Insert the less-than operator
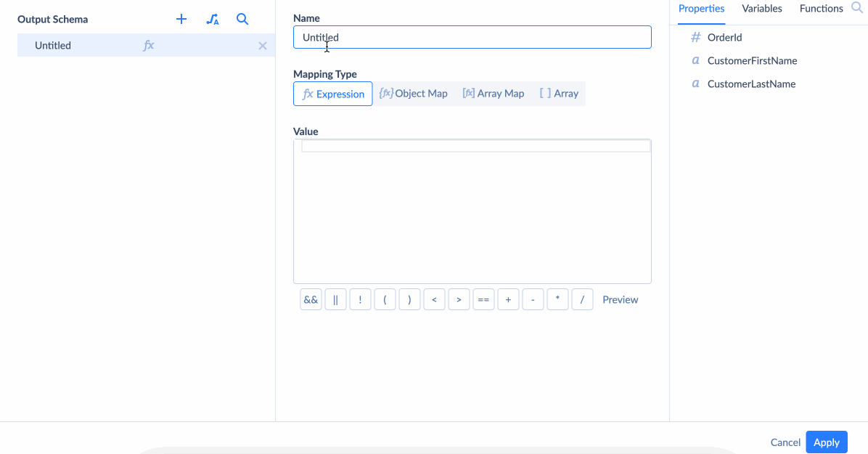The width and height of the screenshot is (868, 454). coord(434,300)
